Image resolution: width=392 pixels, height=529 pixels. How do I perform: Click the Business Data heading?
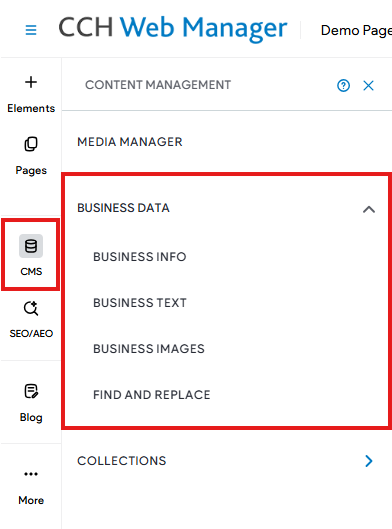coord(123,208)
